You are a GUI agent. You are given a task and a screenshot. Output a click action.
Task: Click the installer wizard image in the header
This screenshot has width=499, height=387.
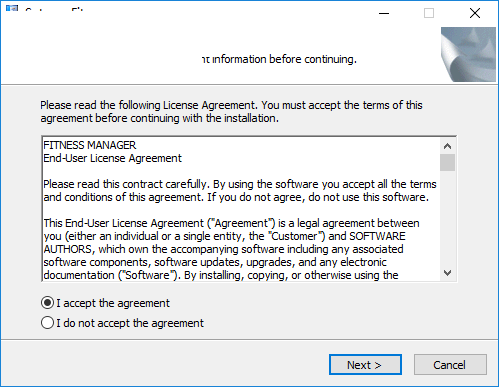pyautogui.click(x=468, y=54)
